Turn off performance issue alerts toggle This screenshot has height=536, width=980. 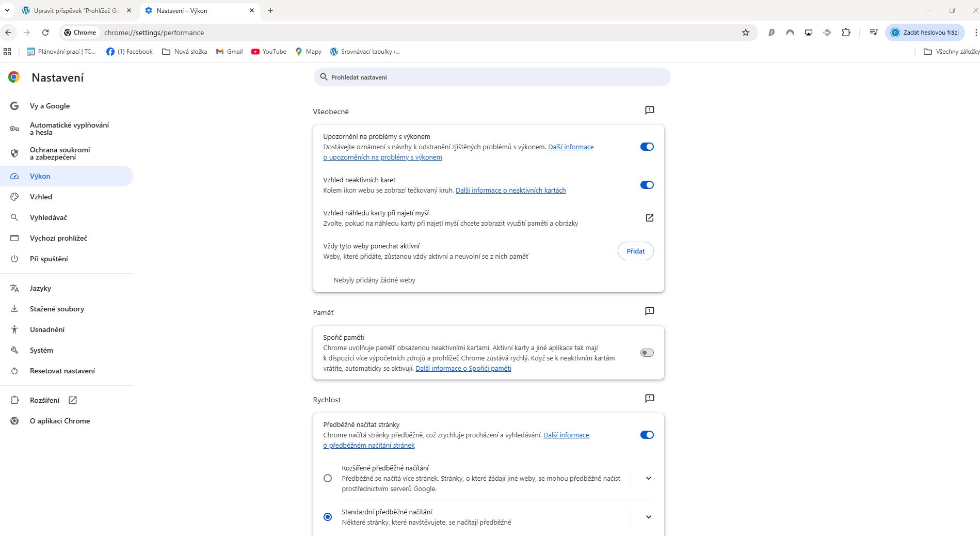pos(647,147)
